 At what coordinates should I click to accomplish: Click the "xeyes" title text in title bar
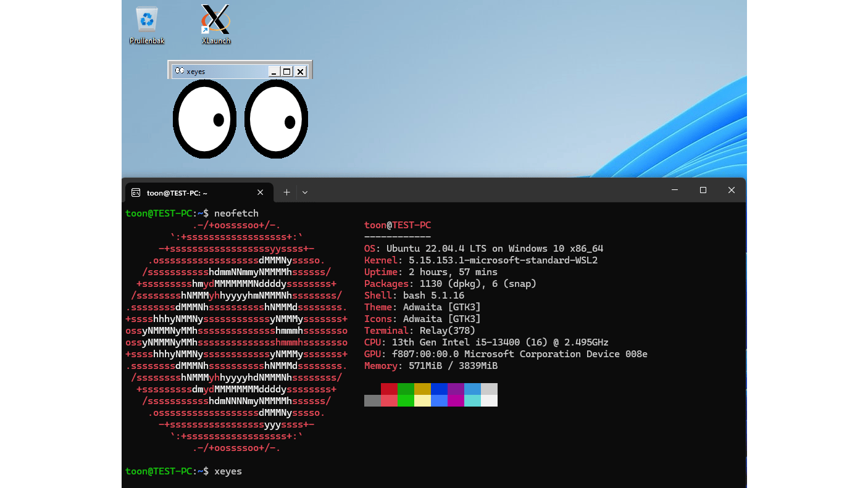[x=196, y=72]
